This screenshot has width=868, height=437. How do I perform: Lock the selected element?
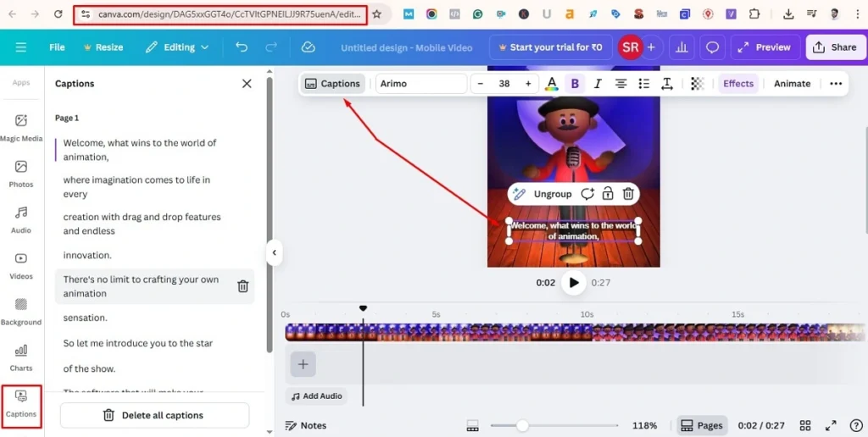tap(608, 194)
